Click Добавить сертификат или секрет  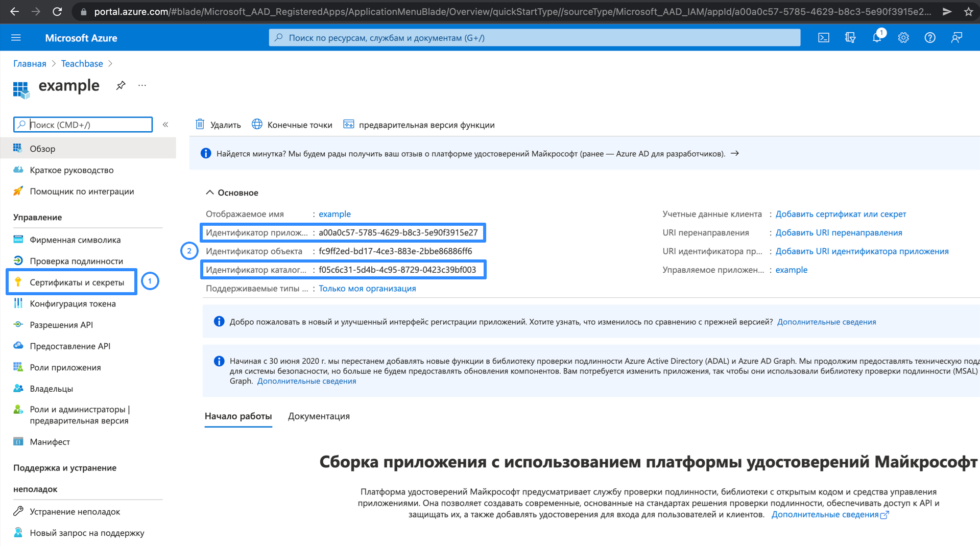(x=841, y=214)
